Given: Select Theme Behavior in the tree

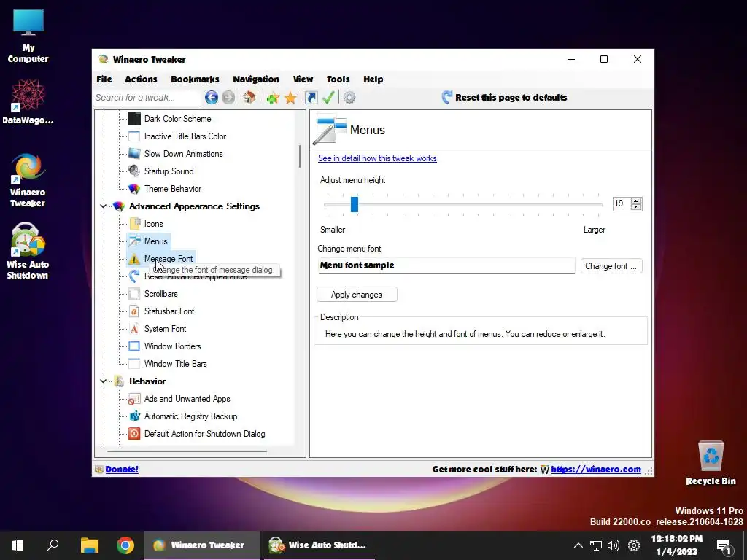Looking at the screenshot, I should (x=172, y=189).
